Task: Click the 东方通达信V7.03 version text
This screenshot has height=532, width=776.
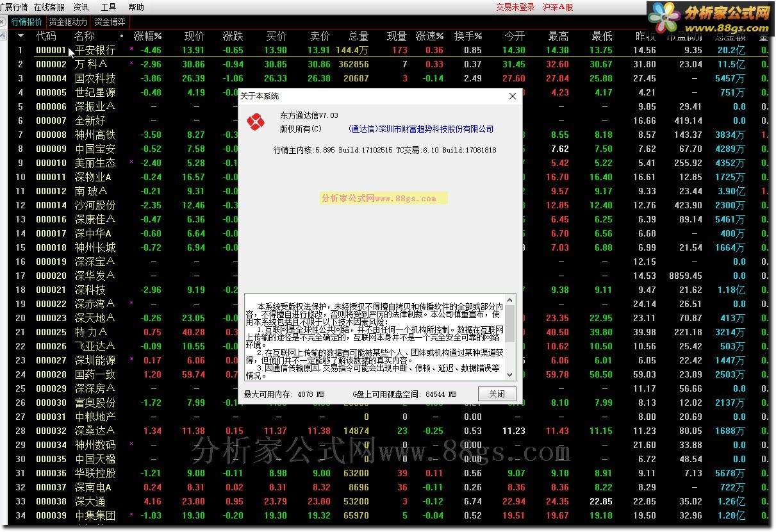Action: 309,116
